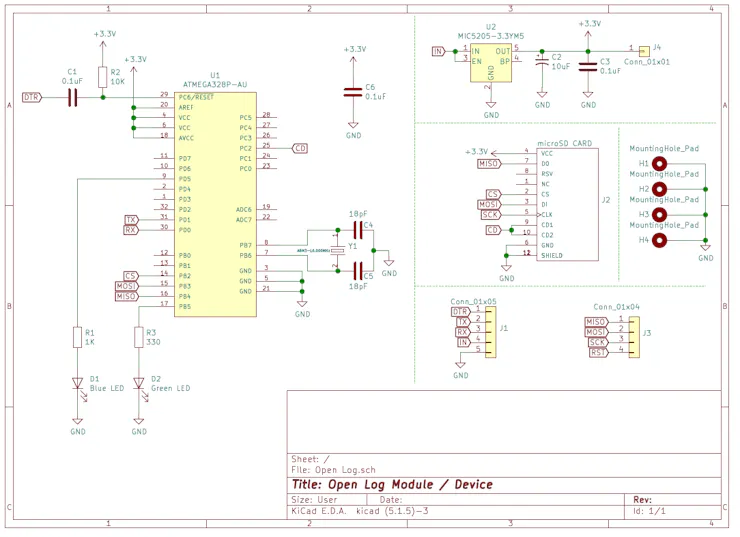
Task: Click the 'MIC5205-3.3YM5' value text
Action: pyautogui.click(x=491, y=36)
